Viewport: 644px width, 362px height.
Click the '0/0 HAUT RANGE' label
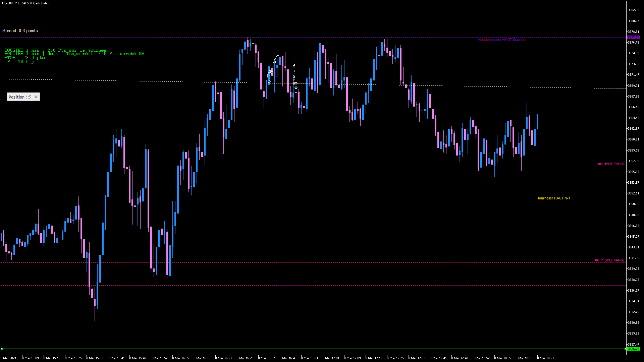click(x=611, y=164)
